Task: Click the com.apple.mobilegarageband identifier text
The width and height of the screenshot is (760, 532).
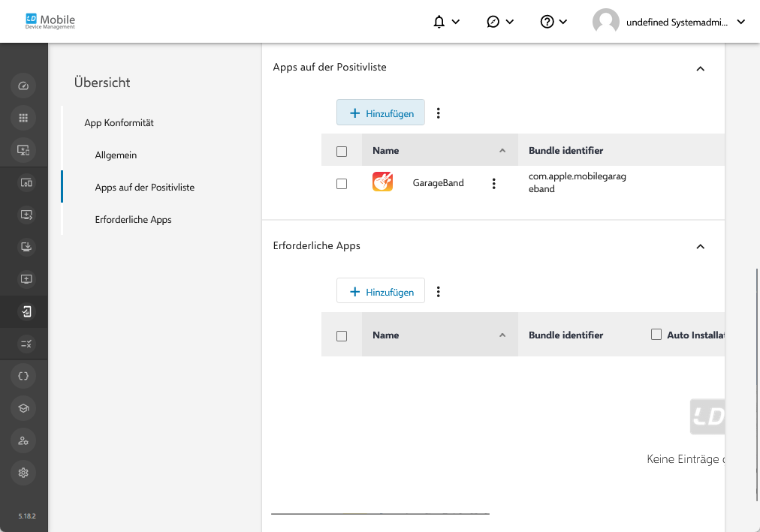Action: 578,182
